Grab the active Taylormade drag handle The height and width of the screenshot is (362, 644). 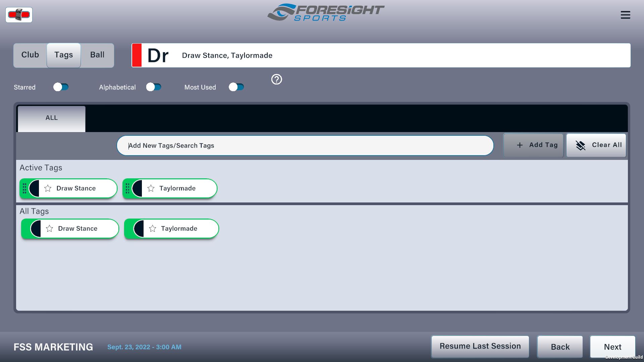coord(127,188)
